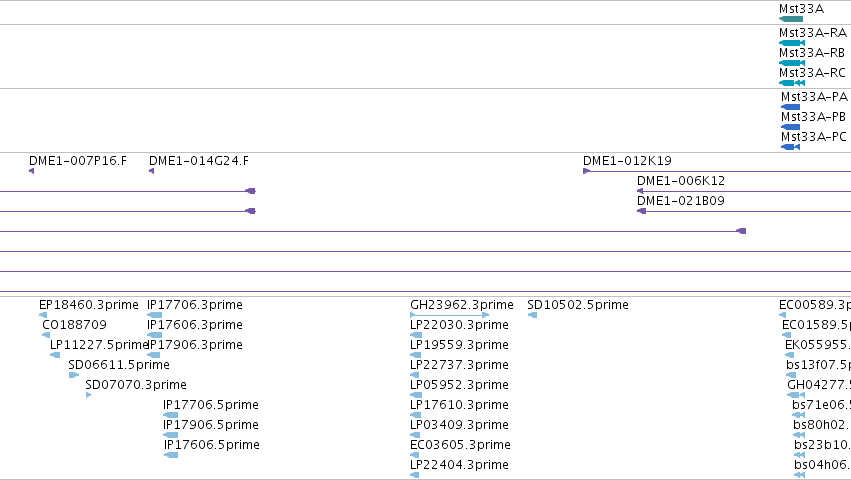The image size is (851, 480).
Task: Select the IP17706.3prime EST glyph
Action: point(155,315)
